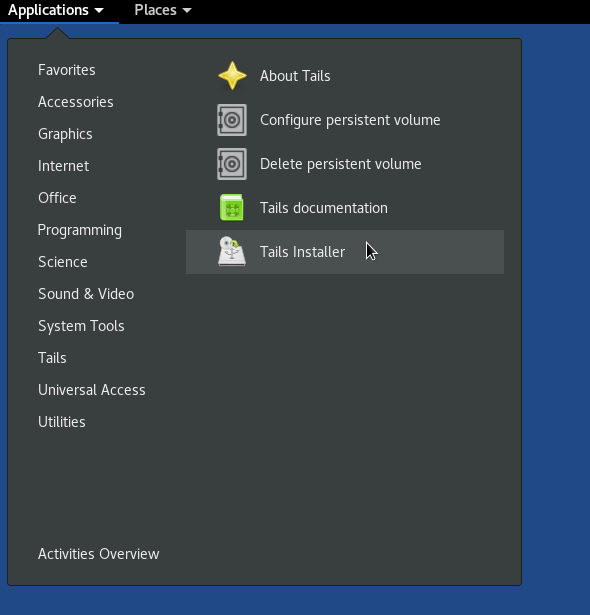590x615 pixels.
Task: Select the Tails category
Action: (52, 358)
